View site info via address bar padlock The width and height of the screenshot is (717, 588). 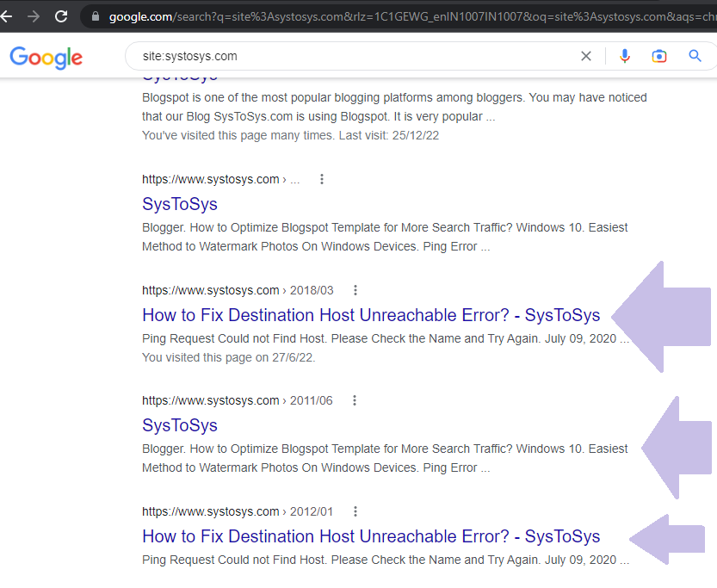click(x=95, y=16)
